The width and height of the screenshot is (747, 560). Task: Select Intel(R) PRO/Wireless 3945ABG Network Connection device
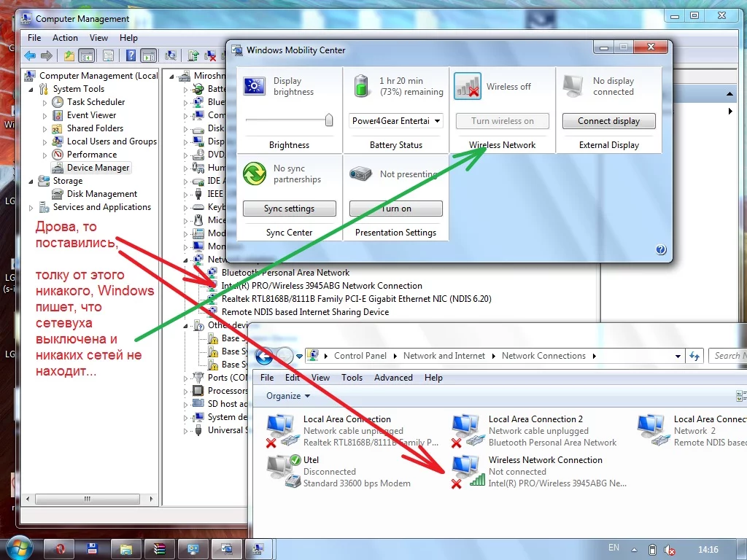[x=322, y=286]
